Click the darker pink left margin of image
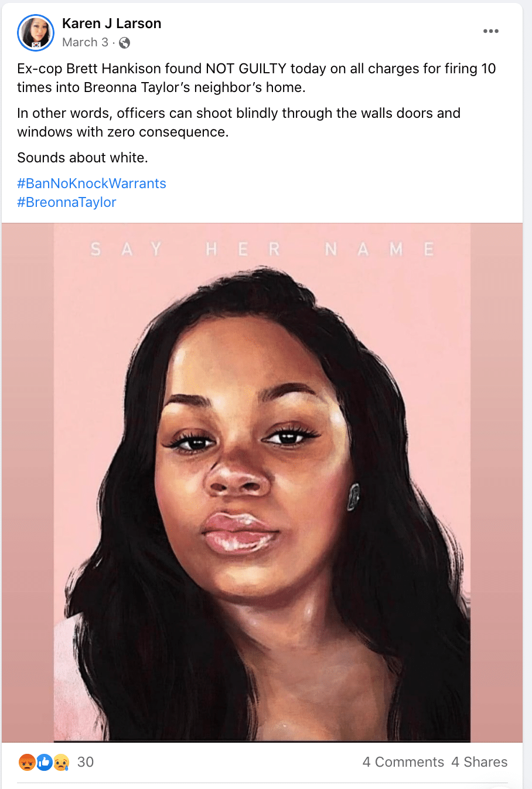This screenshot has height=789, width=532. (x=28, y=482)
